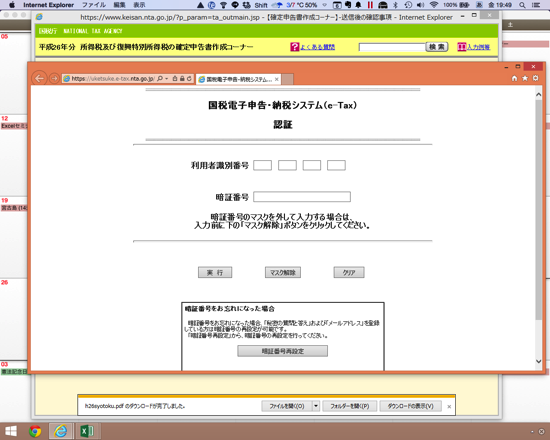550x440 pixels.
Task: Open a new blank tab
Action: [287, 80]
